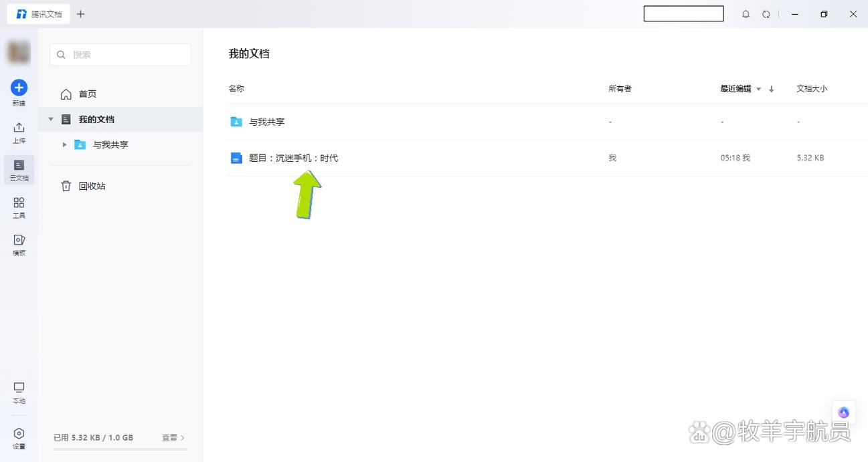This screenshot has height=462, width=868.
Task: Open the AI assistant floating icon
Action: pyautogui.click(x=843, y=412)
